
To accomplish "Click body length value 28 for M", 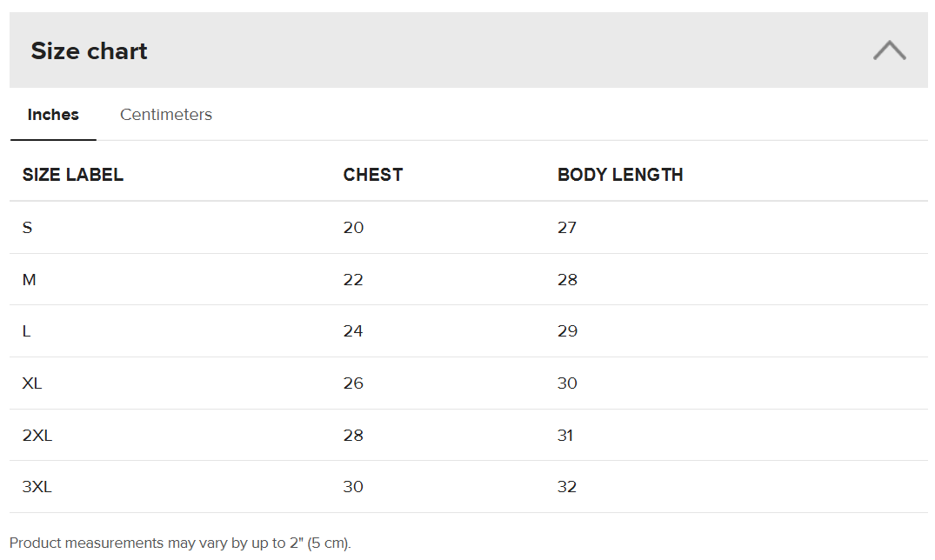I will (568, 280).
